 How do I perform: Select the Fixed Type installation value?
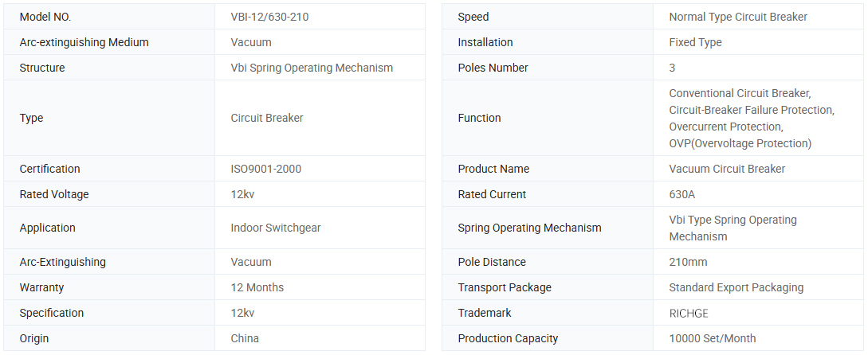tap(695, 42)
